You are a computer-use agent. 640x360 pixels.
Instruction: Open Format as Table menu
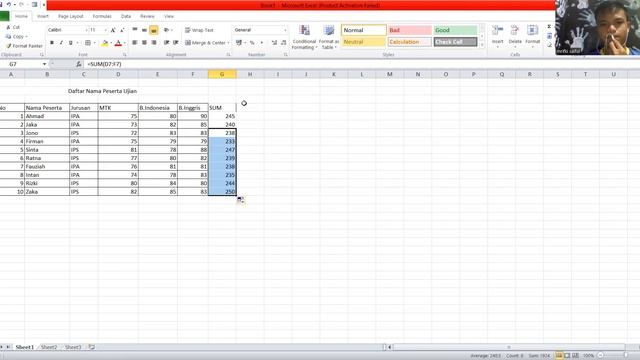329,38
